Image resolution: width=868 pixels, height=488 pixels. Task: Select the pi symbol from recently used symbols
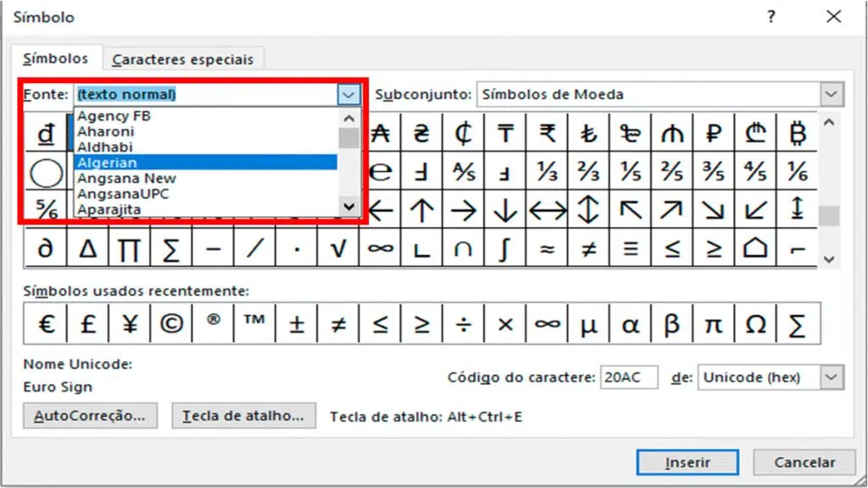point(715,323)
